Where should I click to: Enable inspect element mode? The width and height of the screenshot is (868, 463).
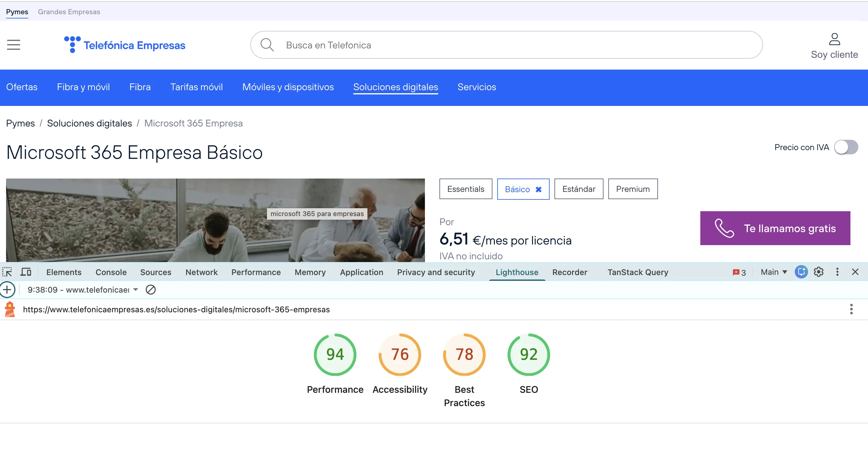[x=7, y=272]
